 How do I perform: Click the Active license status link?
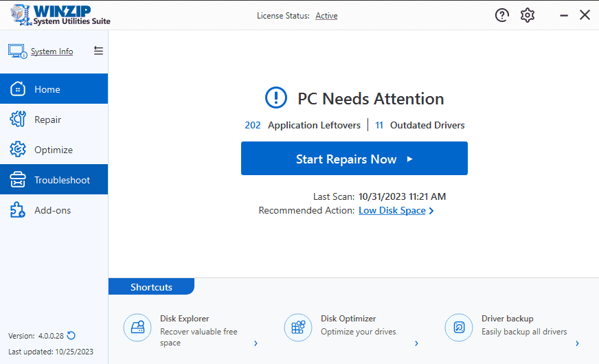[326, 16]
